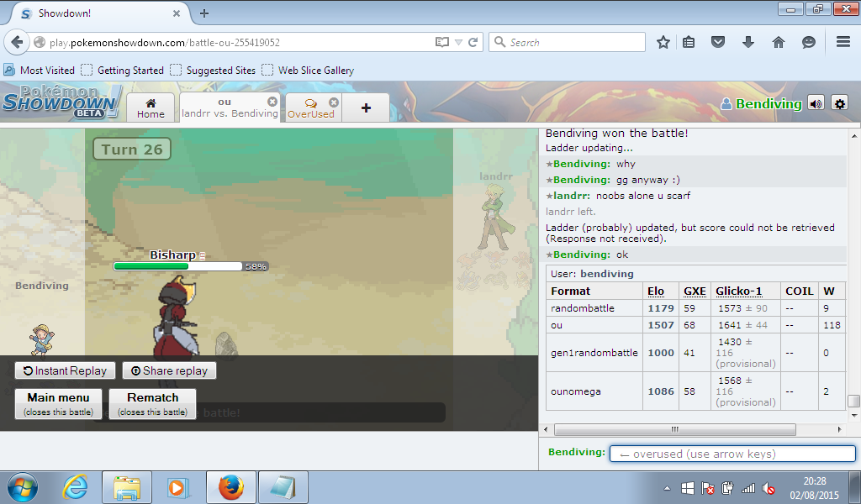
Task: Open Windows Explorer folder in taskbar
Action: (x=127, y=487)
